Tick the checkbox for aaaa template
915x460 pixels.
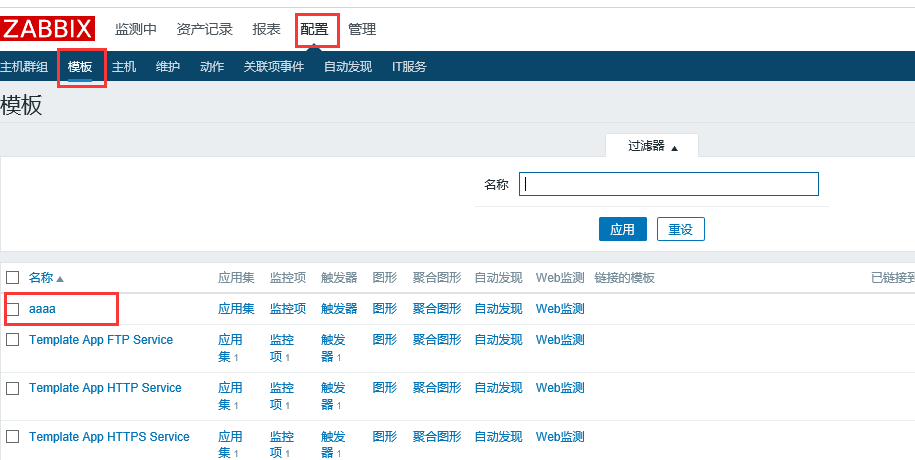13,308
